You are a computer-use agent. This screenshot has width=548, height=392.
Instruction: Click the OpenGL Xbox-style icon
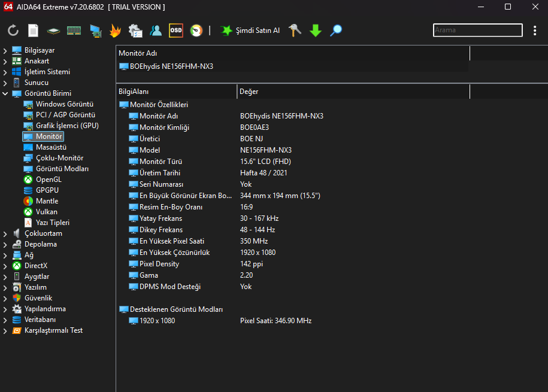point(28,180)
